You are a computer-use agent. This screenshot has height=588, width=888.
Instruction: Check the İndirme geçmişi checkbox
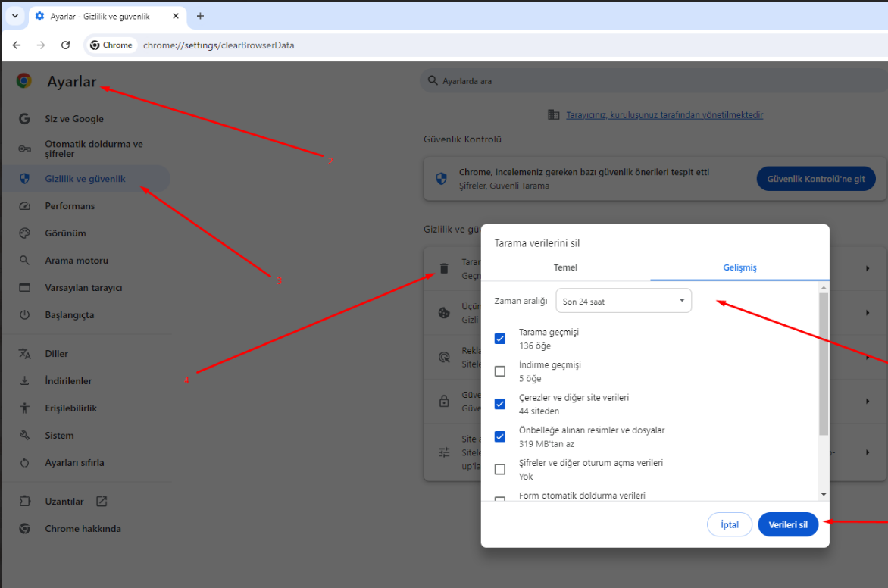point(500,371)
